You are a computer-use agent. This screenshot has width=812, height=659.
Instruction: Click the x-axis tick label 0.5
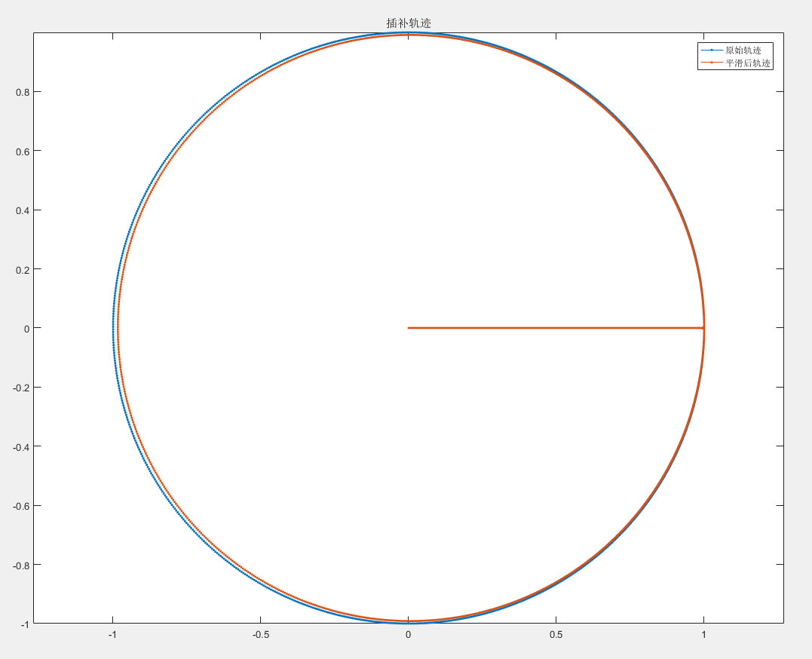pyautogui.click(x=556, y=635)
